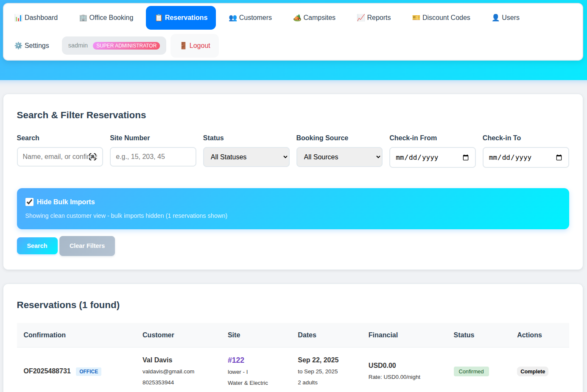Click the Dates column header

coord(307,335)
